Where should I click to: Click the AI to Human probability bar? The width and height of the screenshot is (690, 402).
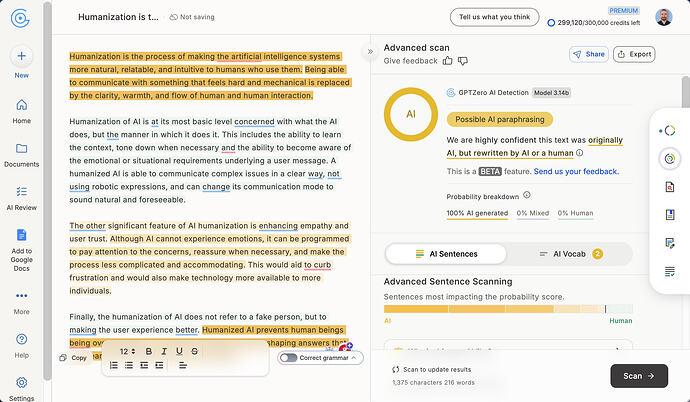tap(508, 309)
